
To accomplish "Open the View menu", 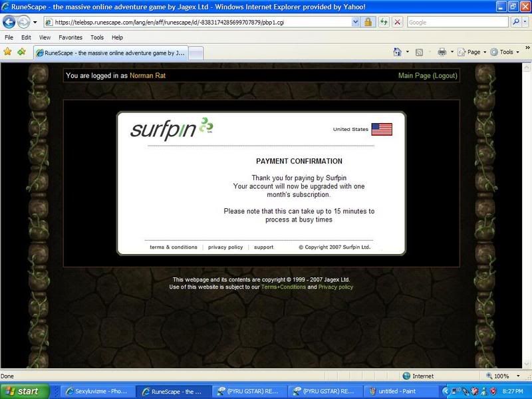I will tap(45, 37).
